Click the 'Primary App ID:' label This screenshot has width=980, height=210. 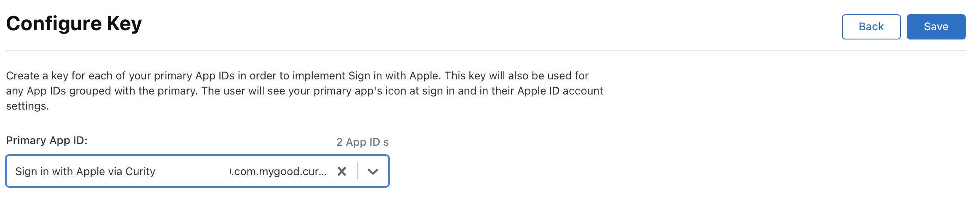click(x=47, y=140)
